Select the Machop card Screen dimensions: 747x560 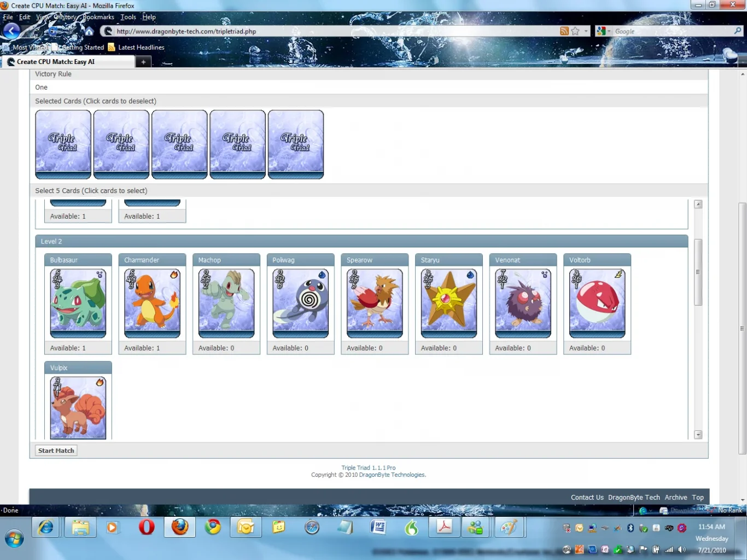tap(226, 303)
